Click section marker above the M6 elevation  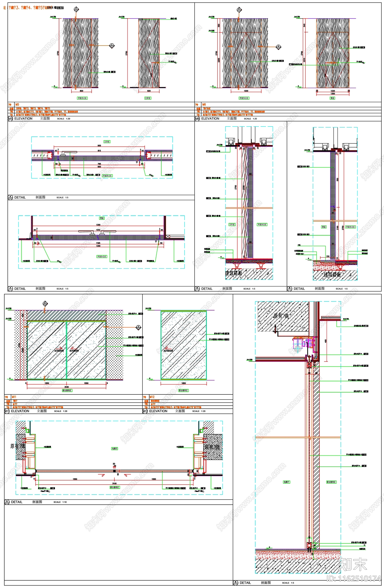pos(239,10)
